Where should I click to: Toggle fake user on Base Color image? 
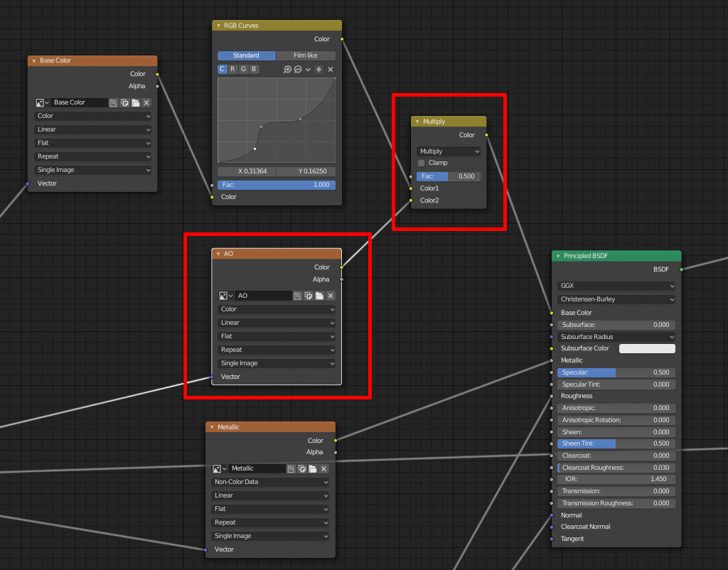click(113, 102)
